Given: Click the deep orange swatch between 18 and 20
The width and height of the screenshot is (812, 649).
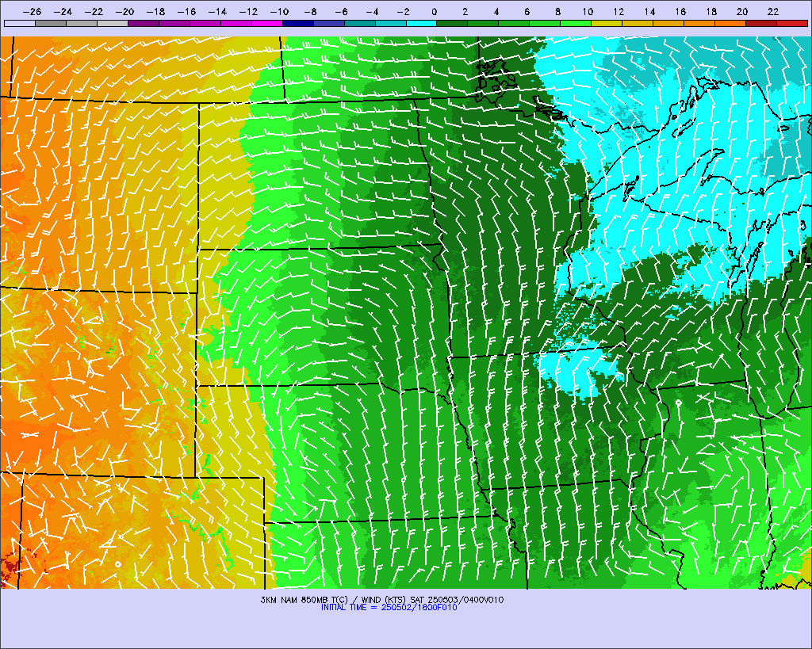Looking at the screenshot, I should (x=730, y=23).
